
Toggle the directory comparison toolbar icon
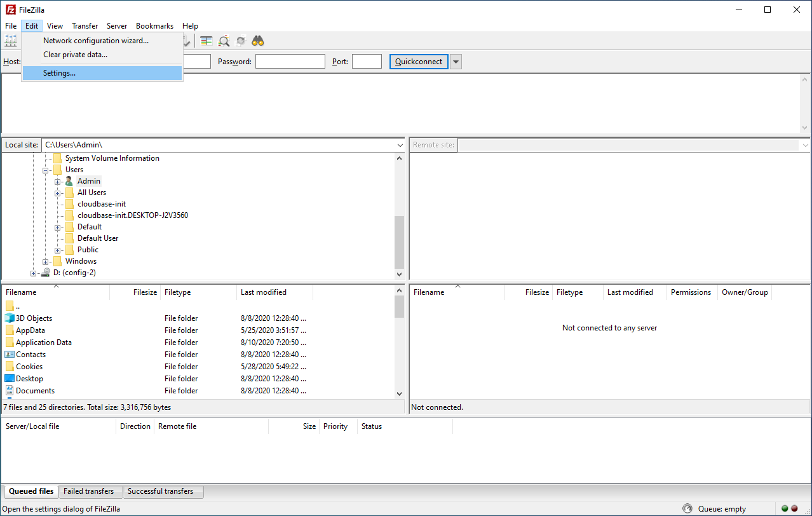coord(206,41)
